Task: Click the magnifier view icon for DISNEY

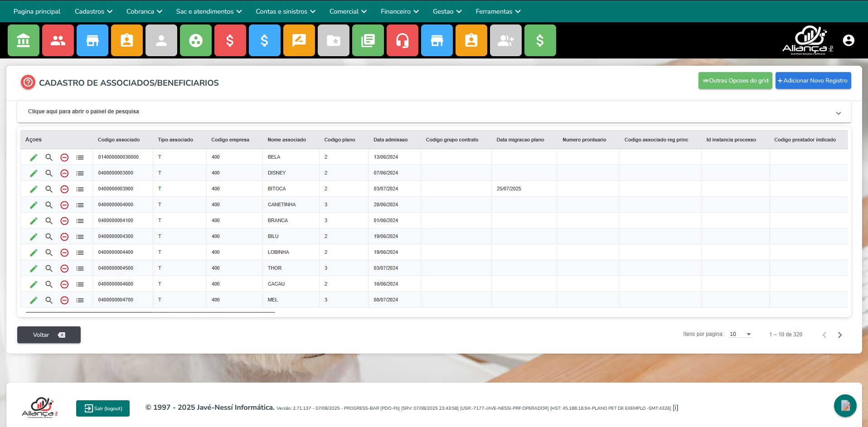Action: coord(49,173)
